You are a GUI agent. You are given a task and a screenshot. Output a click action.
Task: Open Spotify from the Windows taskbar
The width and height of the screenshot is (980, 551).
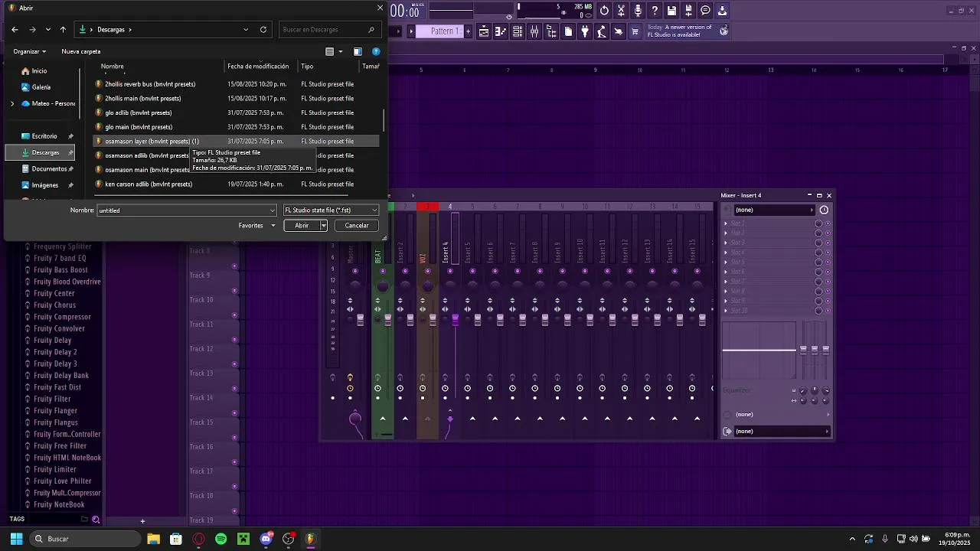[x=221, y=539]
